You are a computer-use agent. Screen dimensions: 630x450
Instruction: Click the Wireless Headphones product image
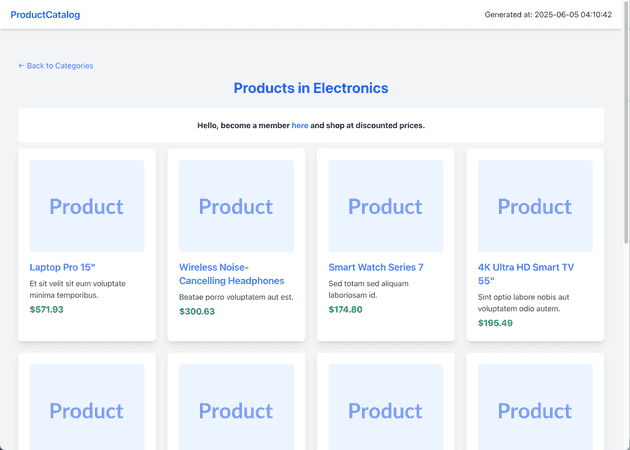click(x=236, y=206)
